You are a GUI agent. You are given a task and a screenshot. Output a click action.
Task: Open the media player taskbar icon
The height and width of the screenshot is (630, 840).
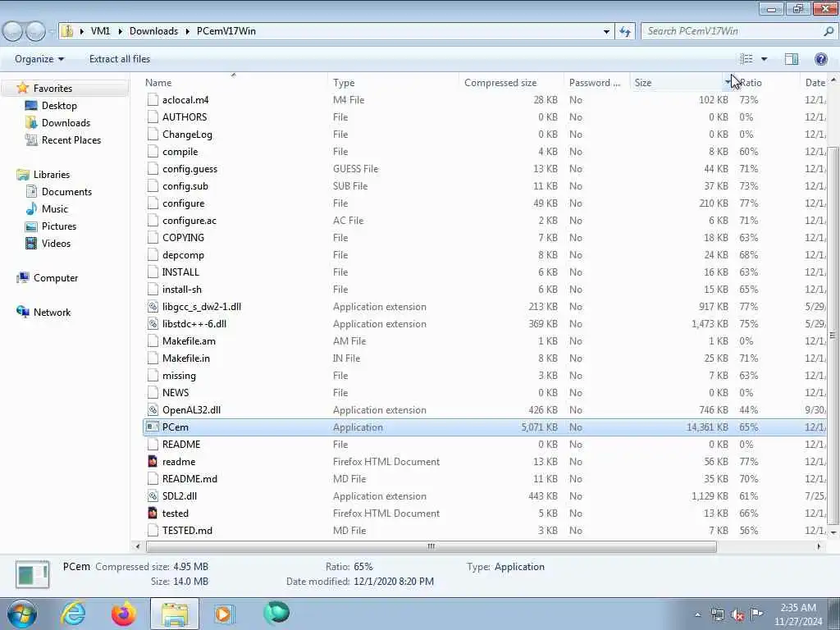[224, 614]
